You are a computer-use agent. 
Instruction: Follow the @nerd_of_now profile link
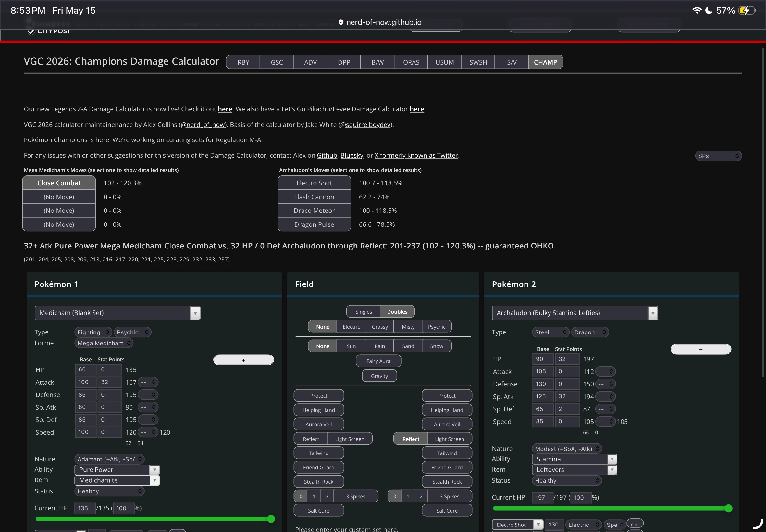point(203,125)
